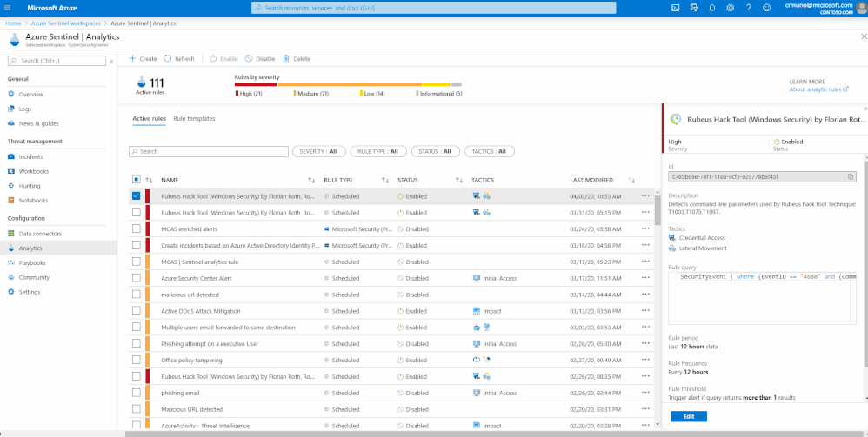Collapse the left navigation menu
Screen dimensions: 868x437
tap(111, 61)
